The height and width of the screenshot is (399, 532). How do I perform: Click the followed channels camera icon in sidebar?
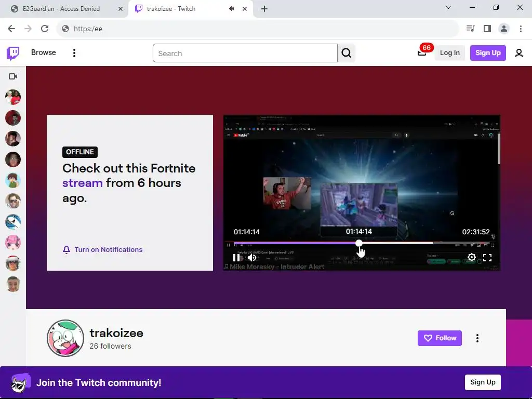coord(13,76)
